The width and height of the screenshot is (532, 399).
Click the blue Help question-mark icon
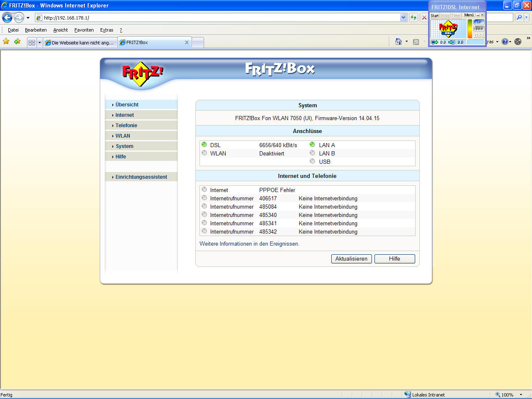[505, 42]
